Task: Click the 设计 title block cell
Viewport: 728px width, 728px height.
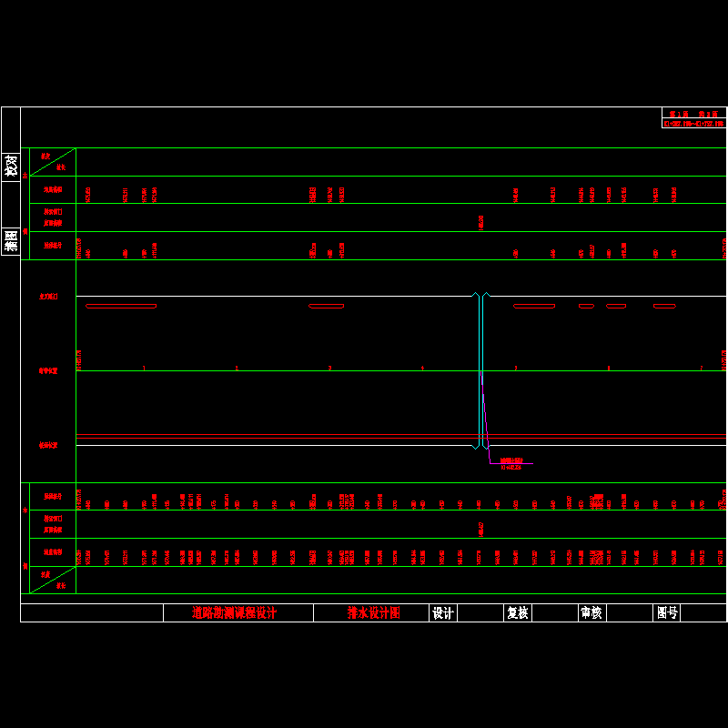Action: click(x=443, y=612)
